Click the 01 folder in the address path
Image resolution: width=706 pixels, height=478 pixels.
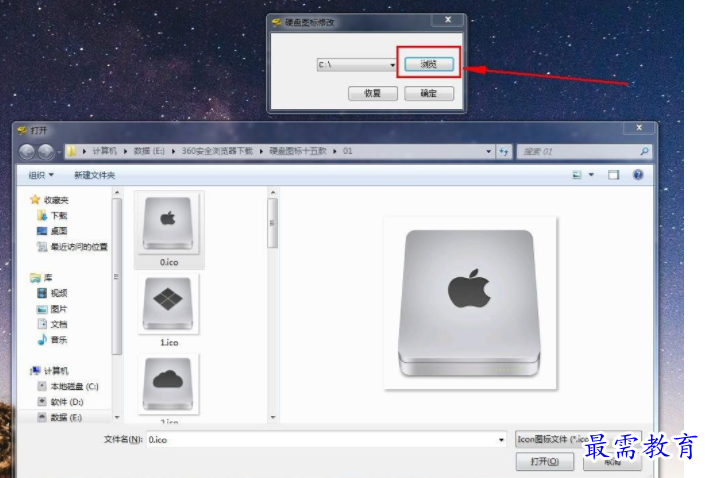(x=348, y=151)
